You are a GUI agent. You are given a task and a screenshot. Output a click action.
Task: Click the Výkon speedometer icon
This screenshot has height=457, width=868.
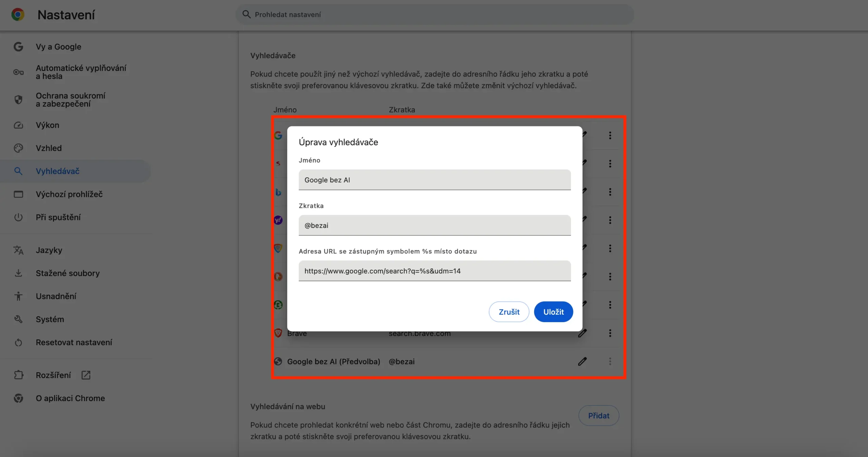(x=18, y=125)
